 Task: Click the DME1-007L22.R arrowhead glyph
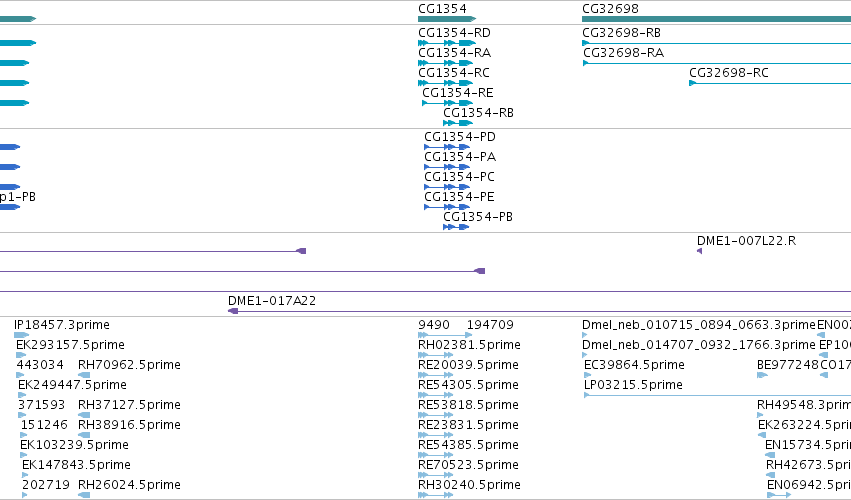(700, 251)
